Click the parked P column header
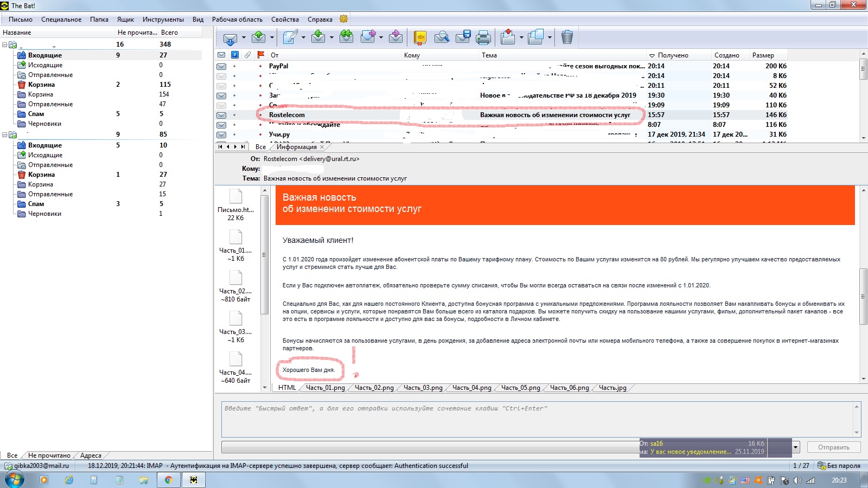This screenshot has height=488, width=868. point(235,55)
